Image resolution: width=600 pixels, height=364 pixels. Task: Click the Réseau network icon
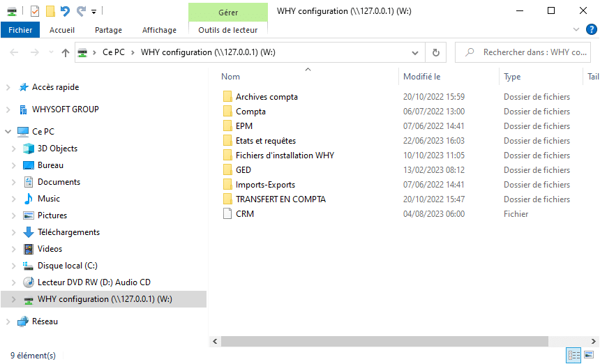coord(23,321)
